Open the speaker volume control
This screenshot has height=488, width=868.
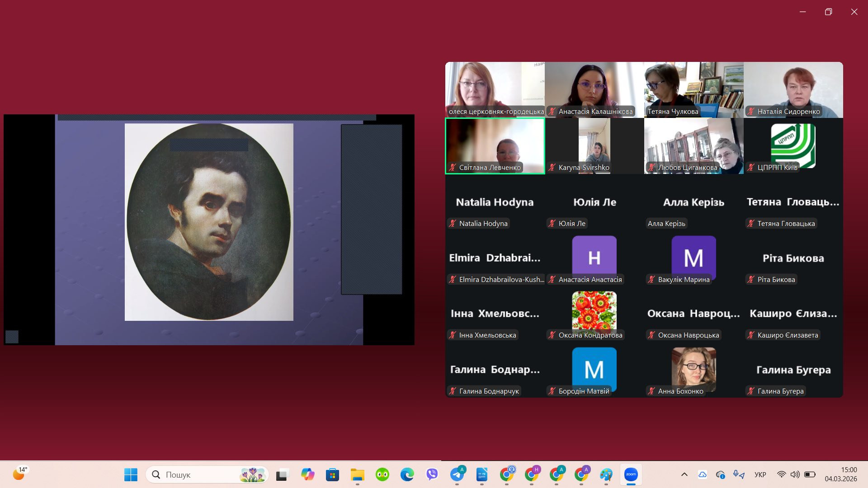coord(795,474)
